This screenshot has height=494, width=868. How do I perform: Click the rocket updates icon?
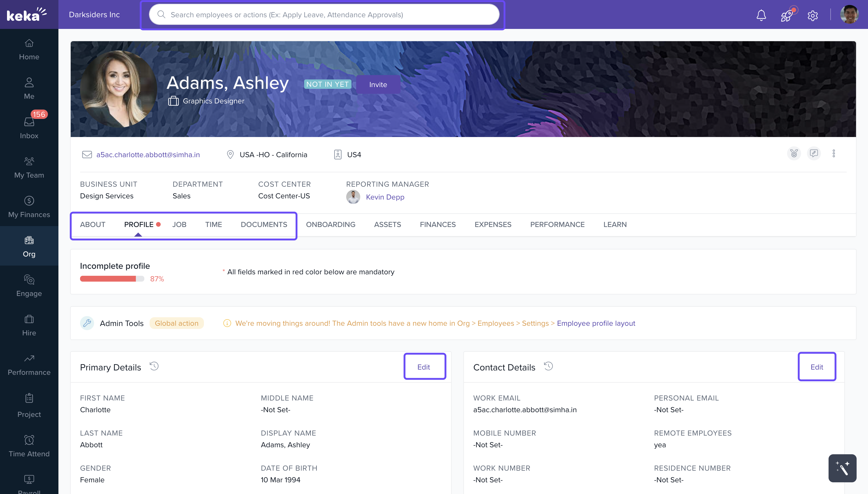pyautogui.click(x=787, y=15)
